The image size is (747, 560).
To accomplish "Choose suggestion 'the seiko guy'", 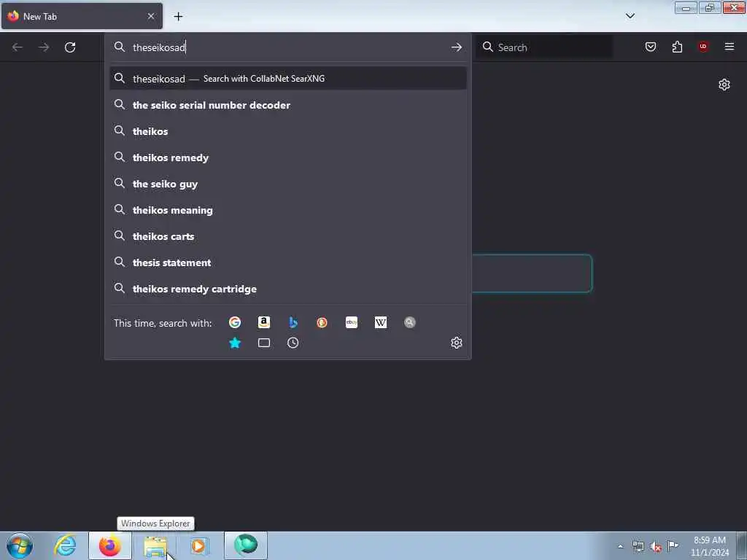I will [288, 184].
